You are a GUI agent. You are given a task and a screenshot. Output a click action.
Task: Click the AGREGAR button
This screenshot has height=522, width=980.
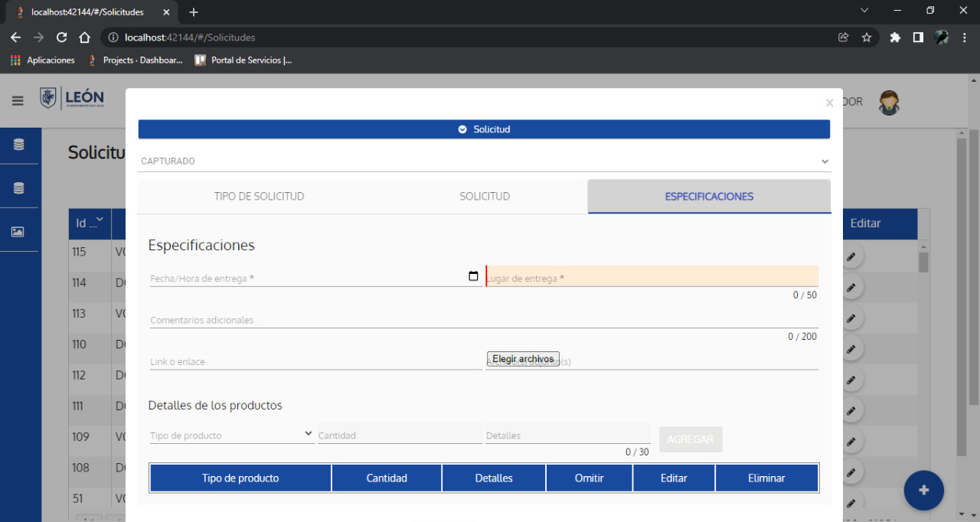coord(691,439)
